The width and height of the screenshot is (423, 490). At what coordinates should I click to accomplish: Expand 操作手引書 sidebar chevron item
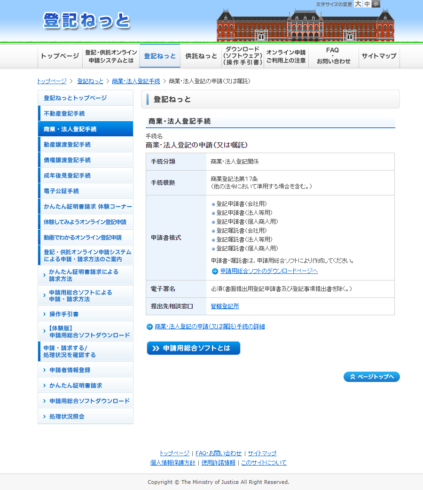click(x=86, y=314)
